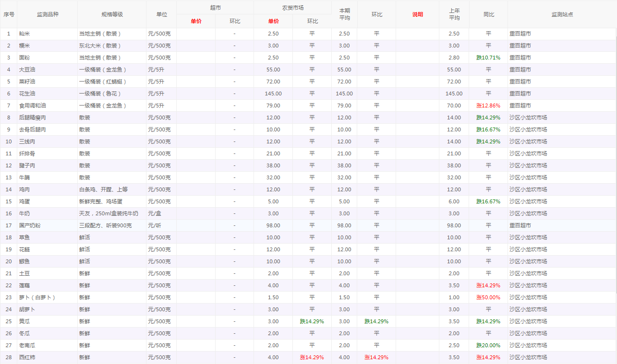Click the 国产奶粉 item name
The width and height of the screenshot is (617, 364).
(30, 225)
